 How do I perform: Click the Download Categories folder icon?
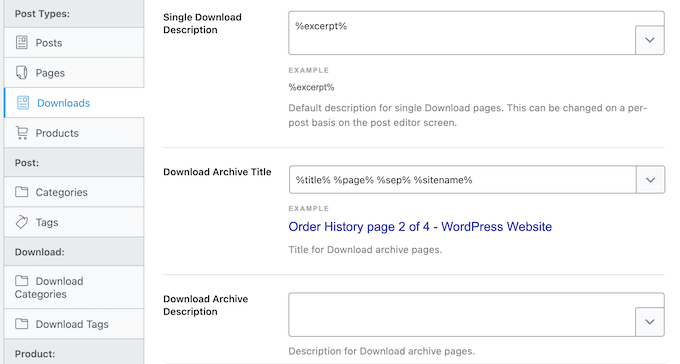[x=21, y=281]
